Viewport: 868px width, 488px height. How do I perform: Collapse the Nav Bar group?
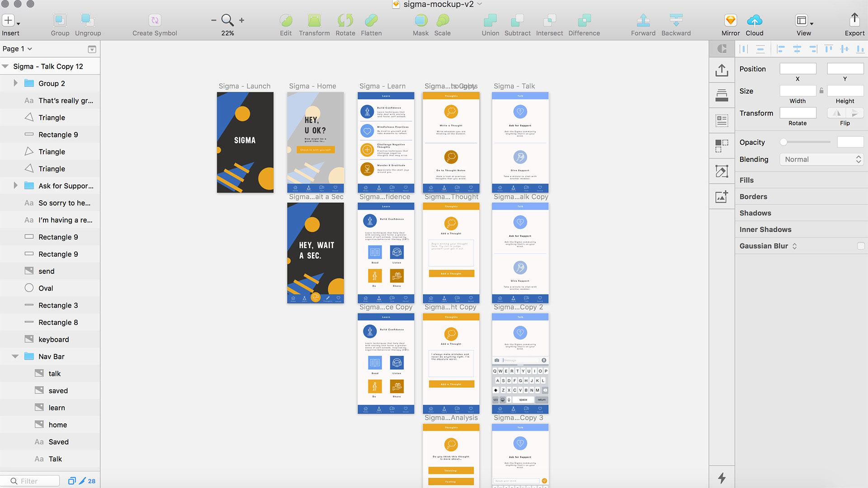(15, 356)
